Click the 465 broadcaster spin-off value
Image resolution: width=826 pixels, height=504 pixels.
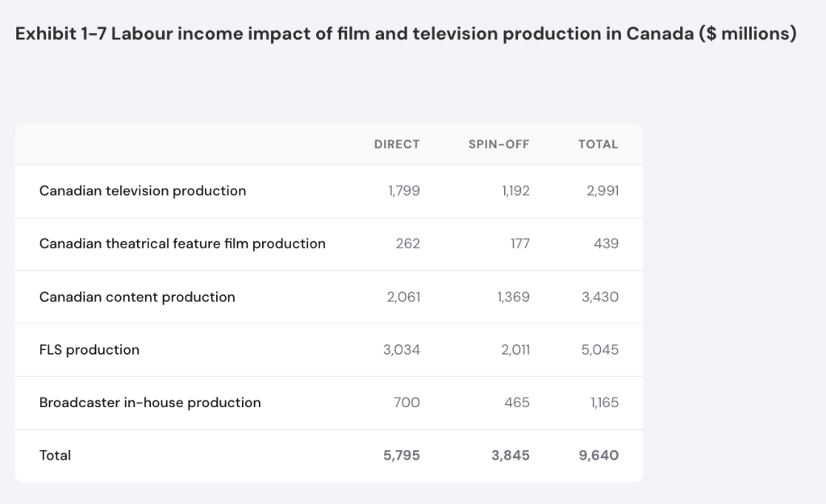(516, 402)
